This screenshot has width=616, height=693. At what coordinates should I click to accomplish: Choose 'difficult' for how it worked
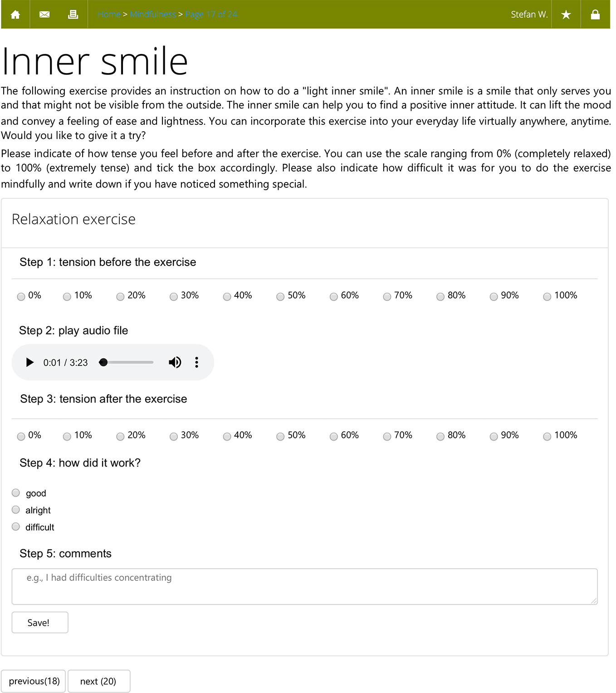click(16, 526)
